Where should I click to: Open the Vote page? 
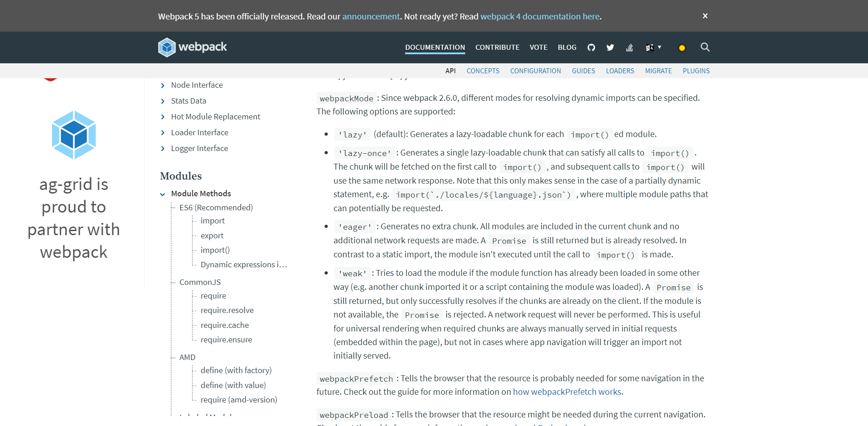click(x=538, y=47)
